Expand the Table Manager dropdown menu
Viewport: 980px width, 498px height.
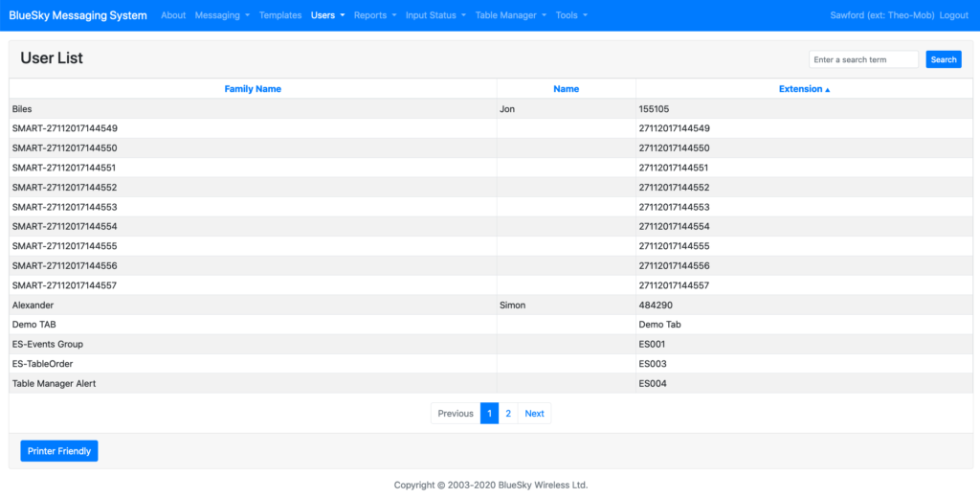(x=511, y=15)
